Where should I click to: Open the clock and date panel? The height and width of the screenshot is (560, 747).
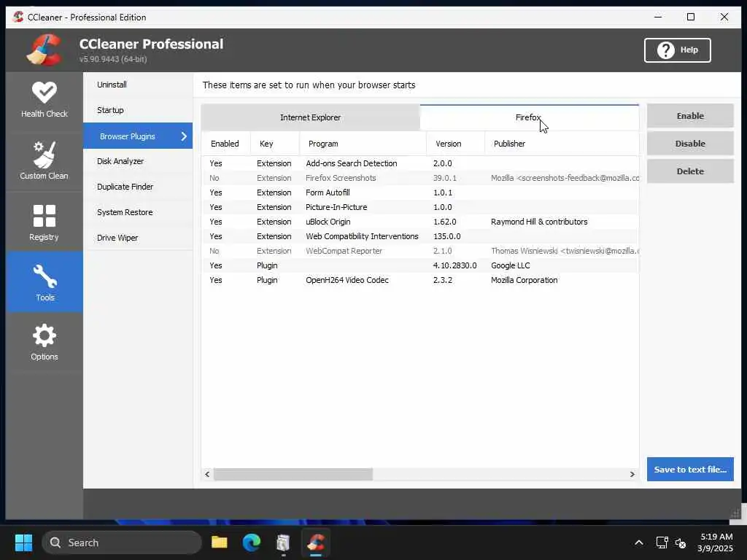point(716,542)
